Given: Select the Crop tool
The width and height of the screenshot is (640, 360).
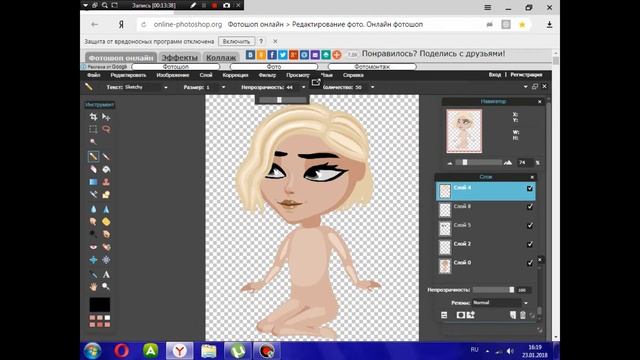Looking at the screenshot, I should click(93, 117).
